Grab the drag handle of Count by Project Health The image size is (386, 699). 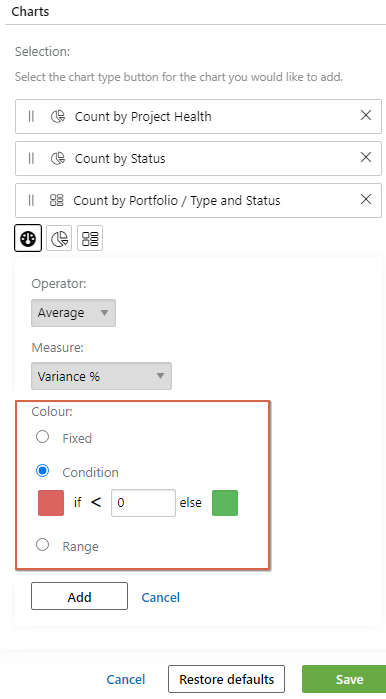tap(31, 116)
